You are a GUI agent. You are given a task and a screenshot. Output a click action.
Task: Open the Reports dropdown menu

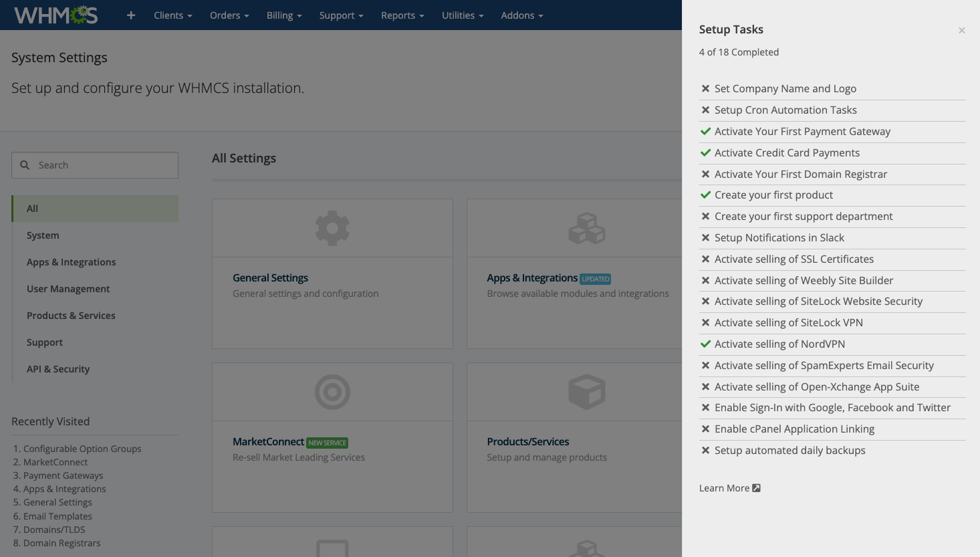[x=402, y=15]
